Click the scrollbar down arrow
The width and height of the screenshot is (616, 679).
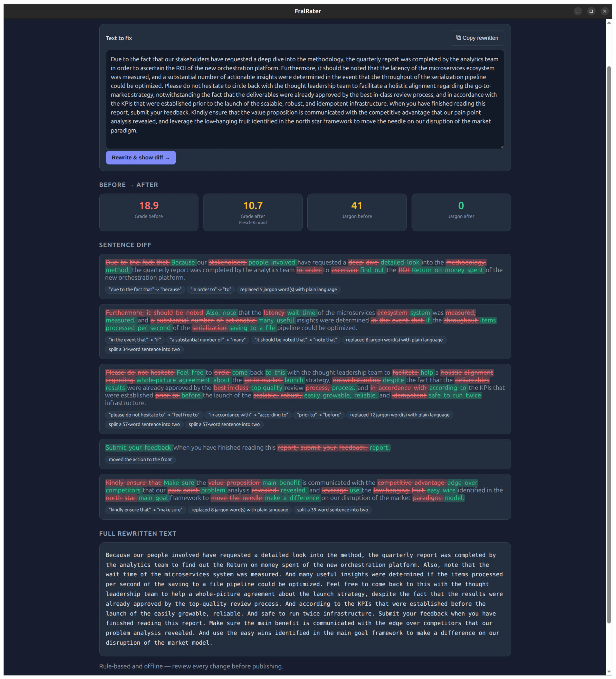pos(609,672)
